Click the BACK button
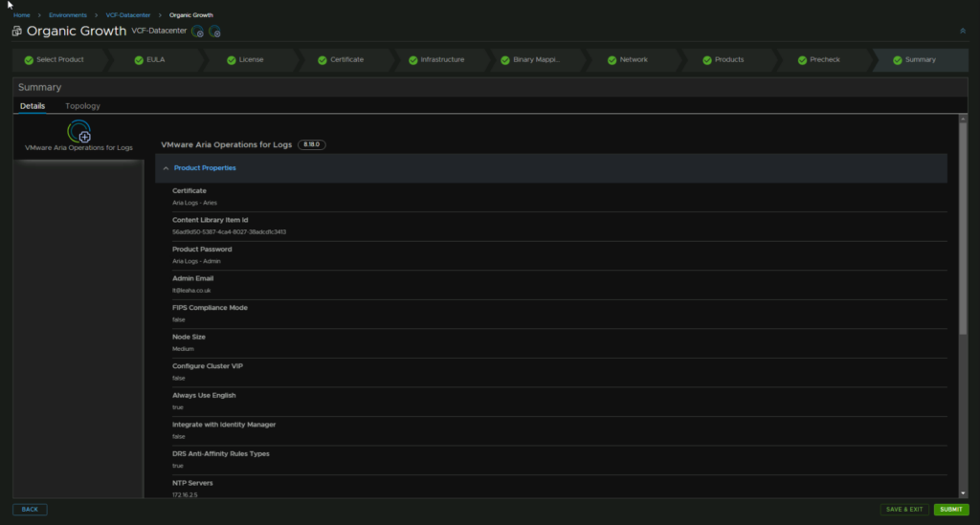 click(30, 510)
